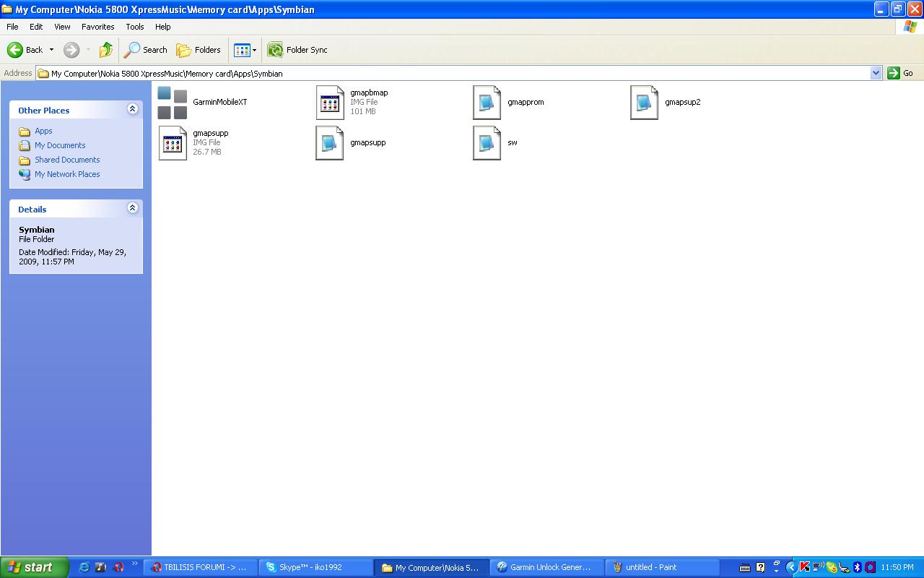Click the grayed Forward arrow button

[x=71, y=50]
